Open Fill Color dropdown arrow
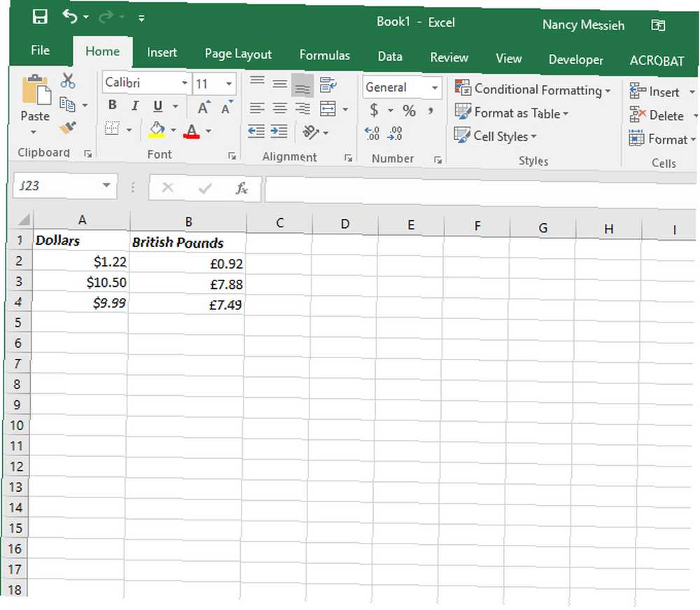The height and width of the screenshot is (610, 700). (174, 130)
